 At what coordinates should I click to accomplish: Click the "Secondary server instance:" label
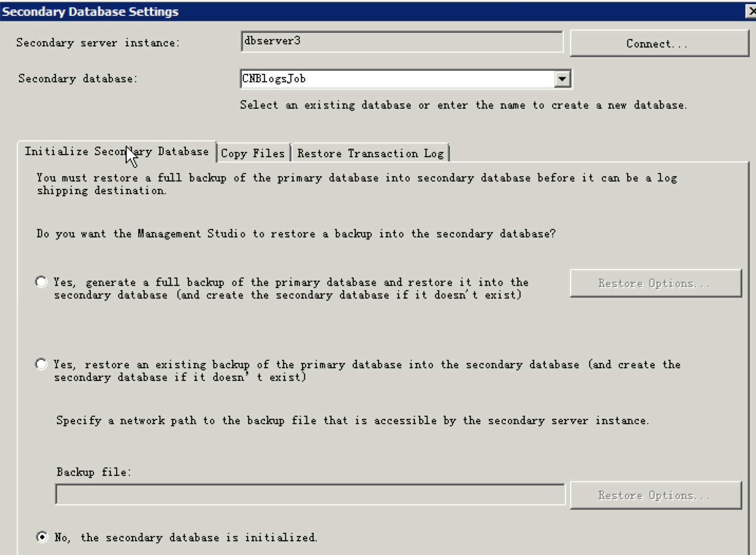pos(98,43)
